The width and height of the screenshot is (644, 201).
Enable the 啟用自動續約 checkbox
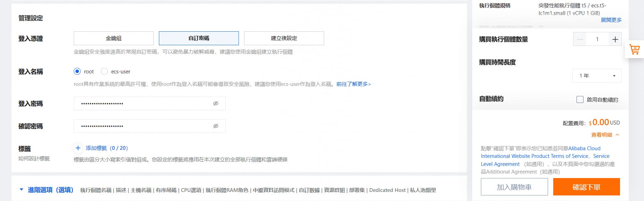tap(580, 100)
